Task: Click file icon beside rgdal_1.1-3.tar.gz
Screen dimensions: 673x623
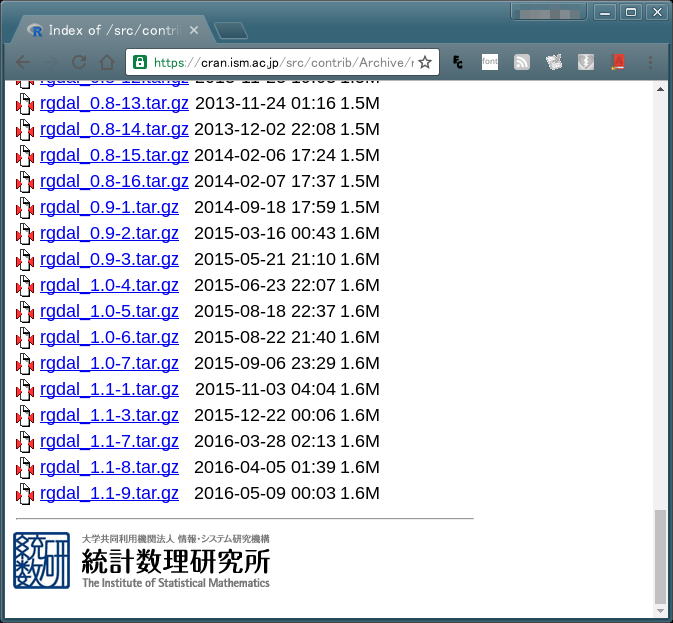Action: coord(25,416)
